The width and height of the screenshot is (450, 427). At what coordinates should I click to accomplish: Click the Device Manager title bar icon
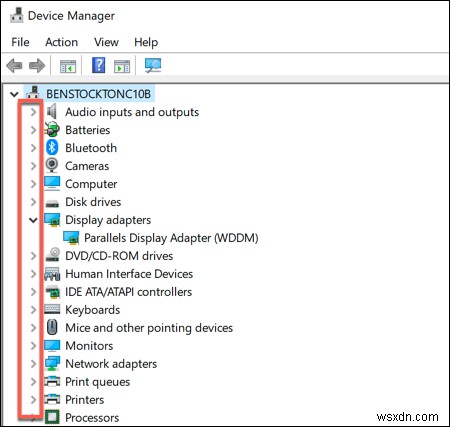pos(17,15)
